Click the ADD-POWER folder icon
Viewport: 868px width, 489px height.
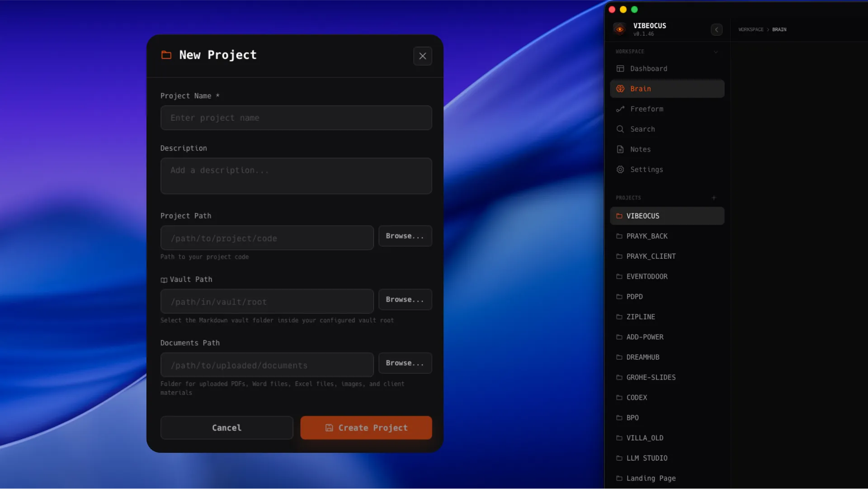click(x=619, y=337)
